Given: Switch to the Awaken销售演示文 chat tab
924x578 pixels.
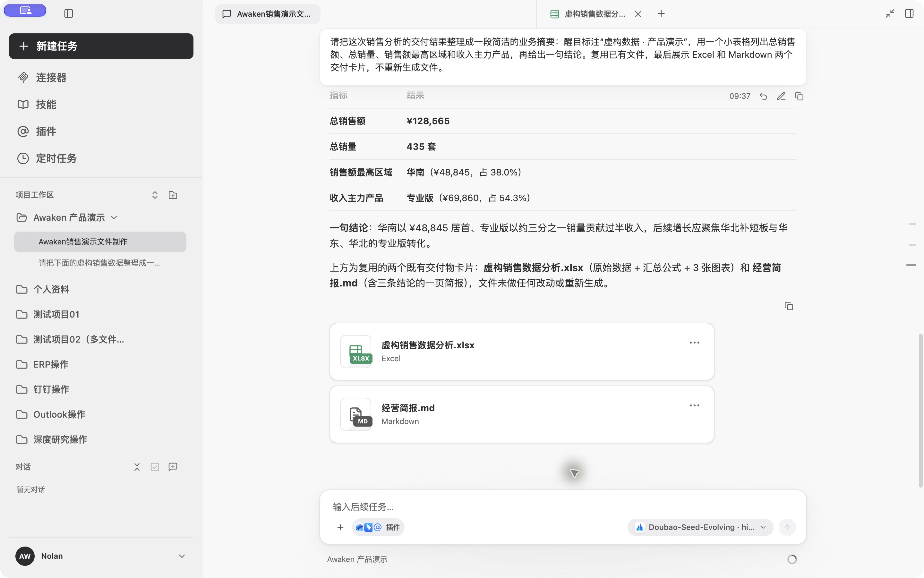Looking at the screenshot, I should (x=268, y=14).
